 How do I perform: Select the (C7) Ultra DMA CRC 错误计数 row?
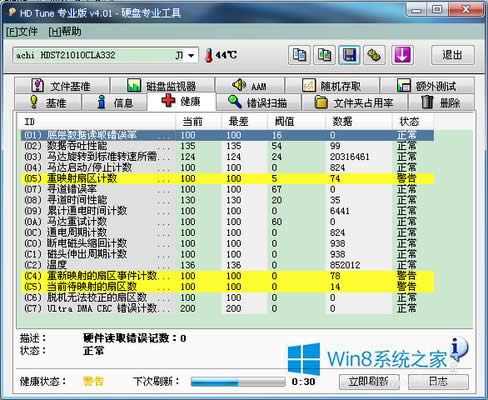(227, 308)
